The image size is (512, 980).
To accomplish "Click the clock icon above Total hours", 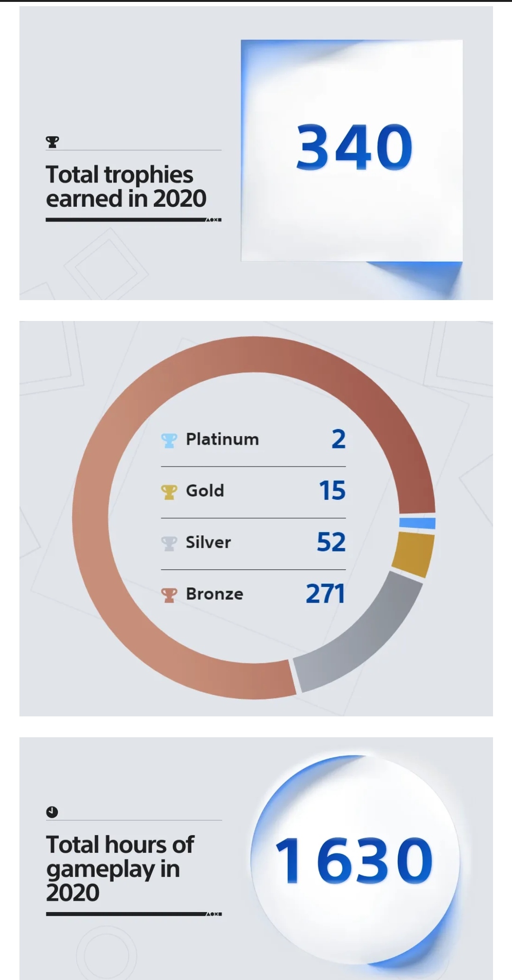I will (52, 812).
